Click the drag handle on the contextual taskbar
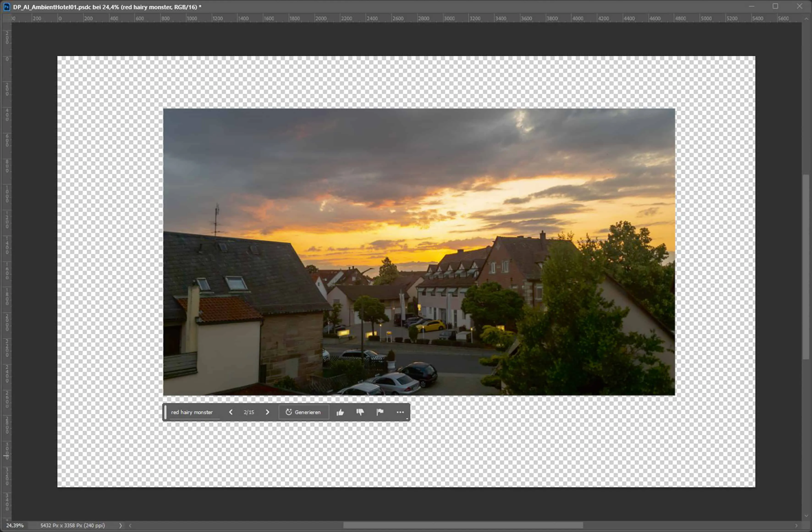The image size is (812, 532). pyautogui.click(x=165, y=412)
